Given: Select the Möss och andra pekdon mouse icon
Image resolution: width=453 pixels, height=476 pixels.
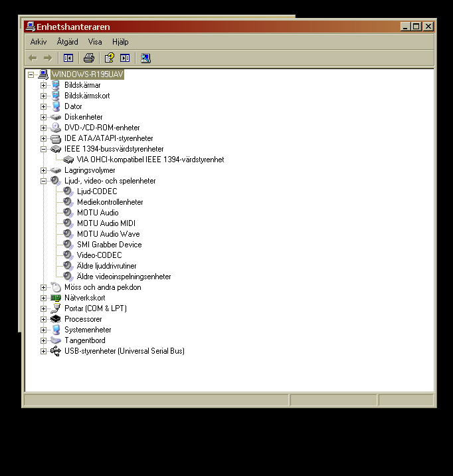Looking at the screenshot, I should pyautogui.click(x=56, y=287).
